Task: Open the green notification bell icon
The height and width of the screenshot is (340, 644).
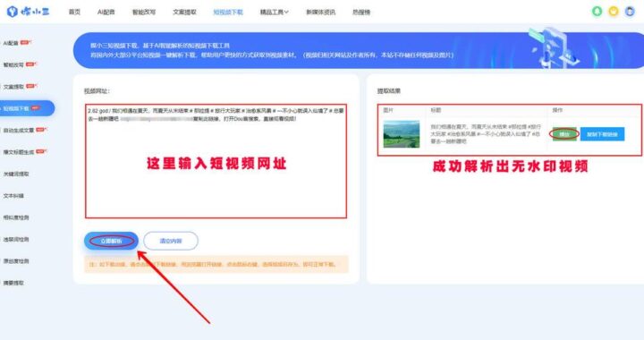Action: [597, 12]
